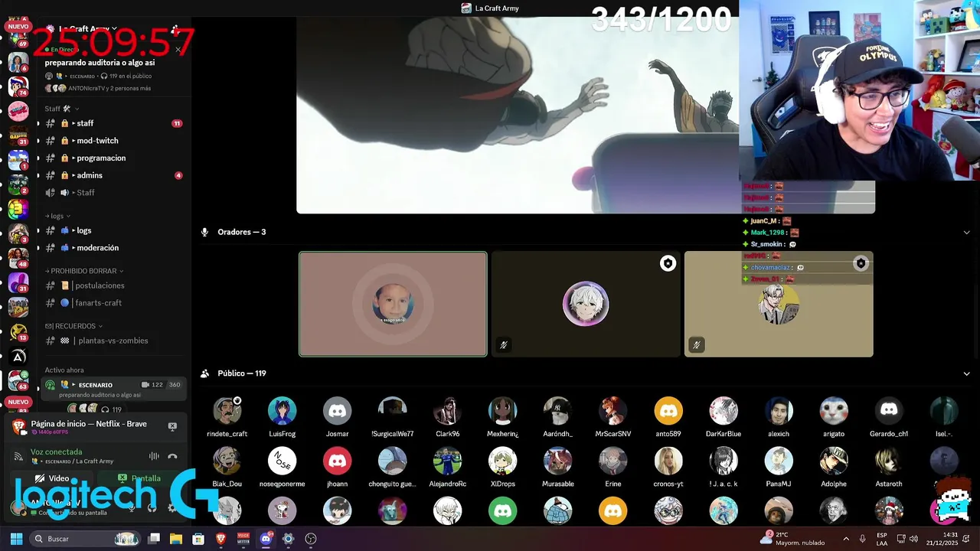Open the Windows Start menu
This screenshot has height=551, width=980.
[16, 539]
